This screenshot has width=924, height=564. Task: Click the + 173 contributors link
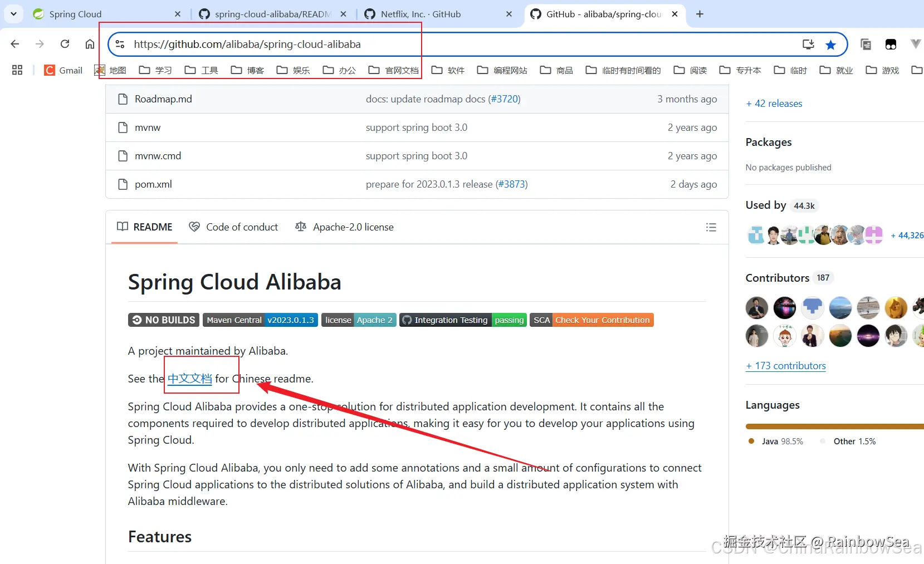pyautogui.click(x=786, y=366)
